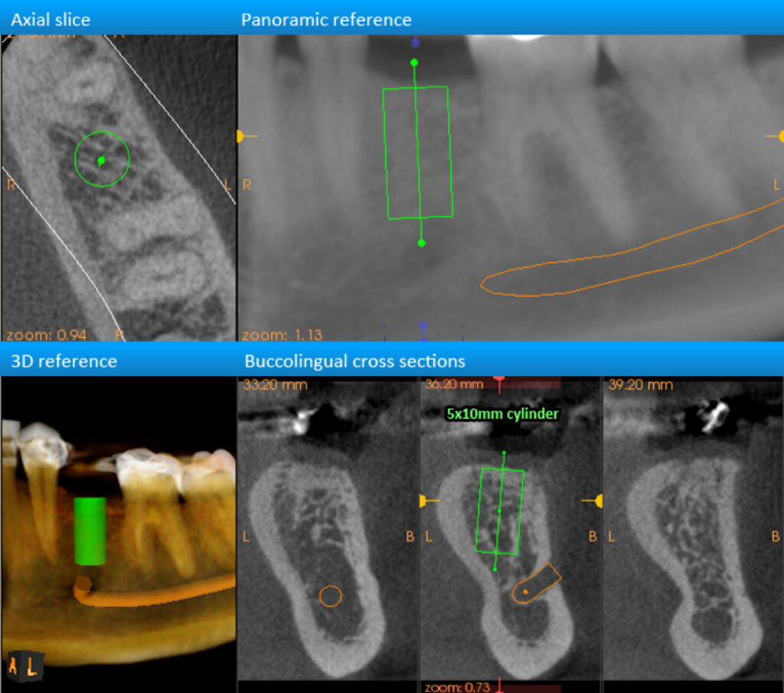The height and width of the screenshot is (693, 784).
Task: Grab the top implant handle in 36.20 mm section
Action: click(x=504, y=453)
